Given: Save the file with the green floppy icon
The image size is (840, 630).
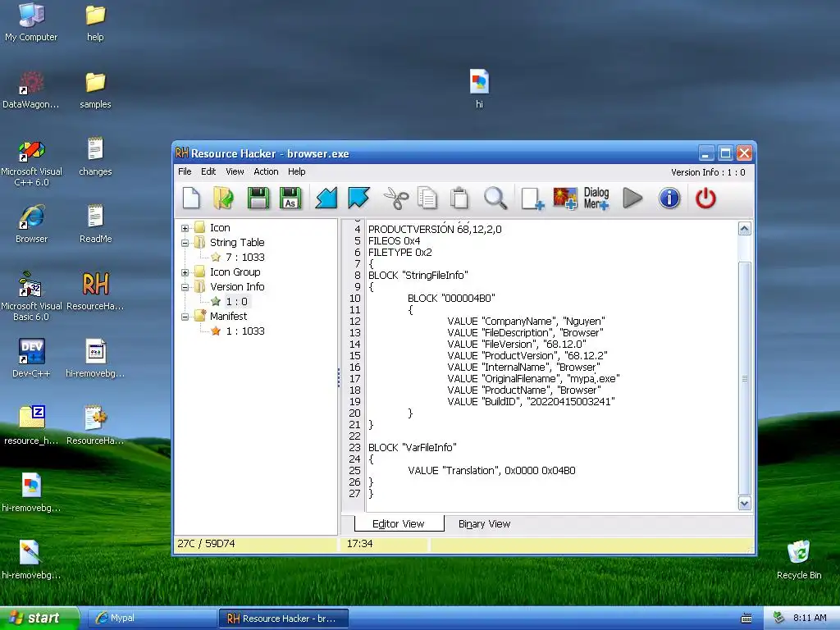Looking at the screenshot, I should coord(258,199).
